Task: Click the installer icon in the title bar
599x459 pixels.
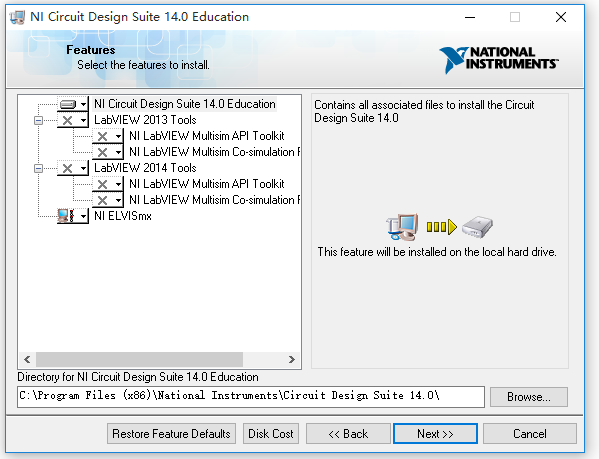Action: click(17, 17)
